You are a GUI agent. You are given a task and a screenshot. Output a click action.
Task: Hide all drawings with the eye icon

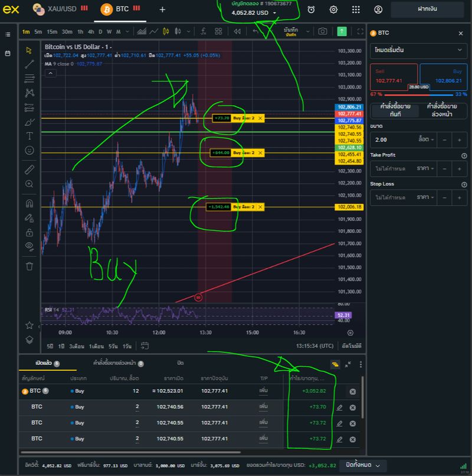coord(28,245)
